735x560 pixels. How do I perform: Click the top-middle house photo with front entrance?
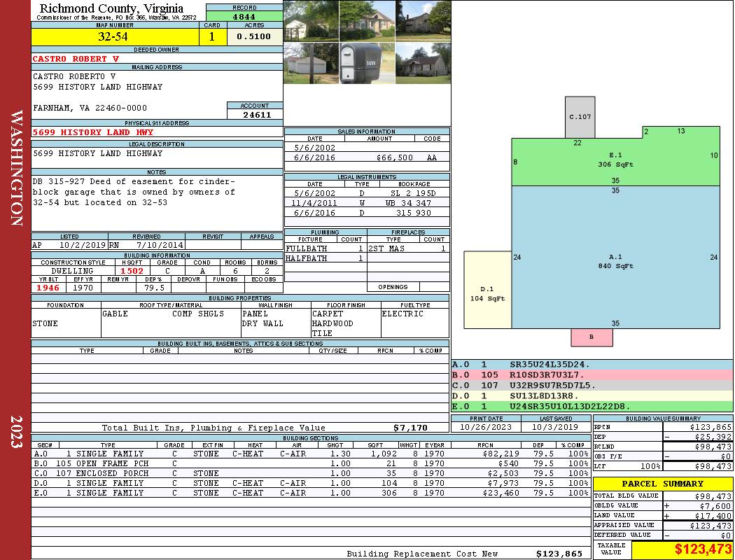point(367,20)
